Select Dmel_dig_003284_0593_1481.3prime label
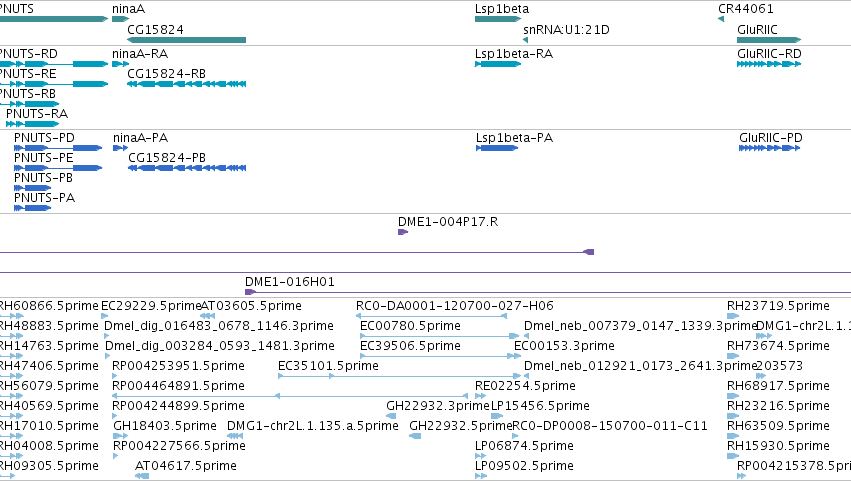This screenshot has height=481, width=851. (x=220, y=346)
